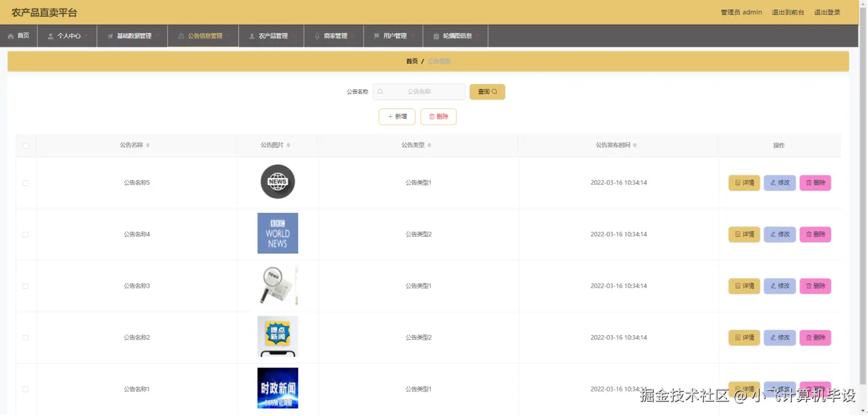Click 公告类型2 in the 公告名称4 row
Image resolution: width=868 pixels, height=416 pixels.
pyautogui.click(x=418, y=234)
